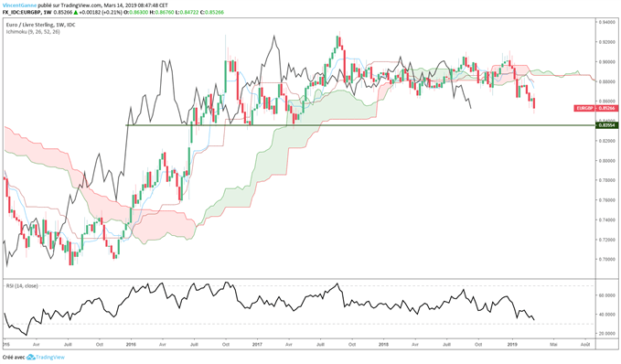Click the 2017 label on the time axis
621x364 pixels.
pos(257,345)
